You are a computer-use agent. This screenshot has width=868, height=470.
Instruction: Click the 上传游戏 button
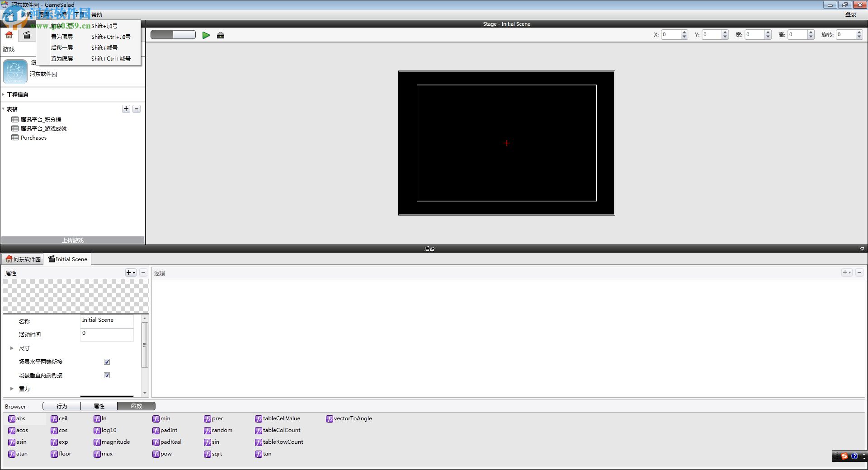[73, 240]
